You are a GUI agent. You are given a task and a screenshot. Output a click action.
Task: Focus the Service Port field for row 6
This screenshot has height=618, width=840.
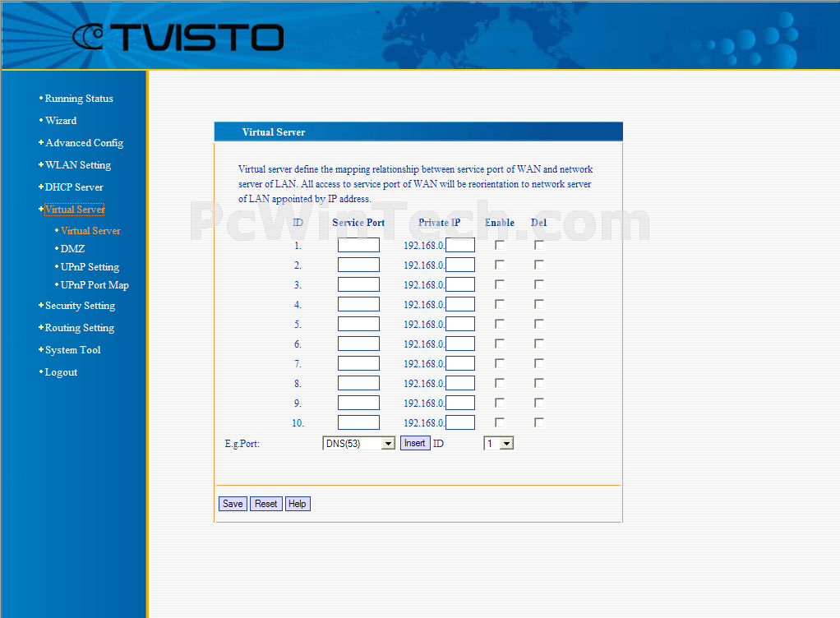(x=358, y=344)
